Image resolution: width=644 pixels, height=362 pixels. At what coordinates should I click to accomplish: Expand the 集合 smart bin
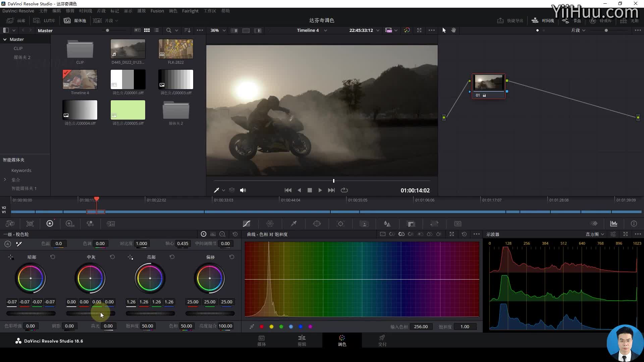click(5, 180)
